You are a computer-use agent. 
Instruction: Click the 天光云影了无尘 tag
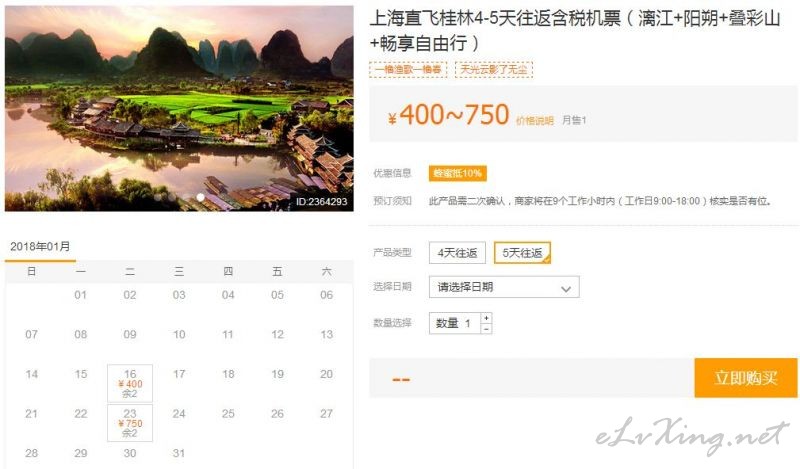tap(494, 69)
